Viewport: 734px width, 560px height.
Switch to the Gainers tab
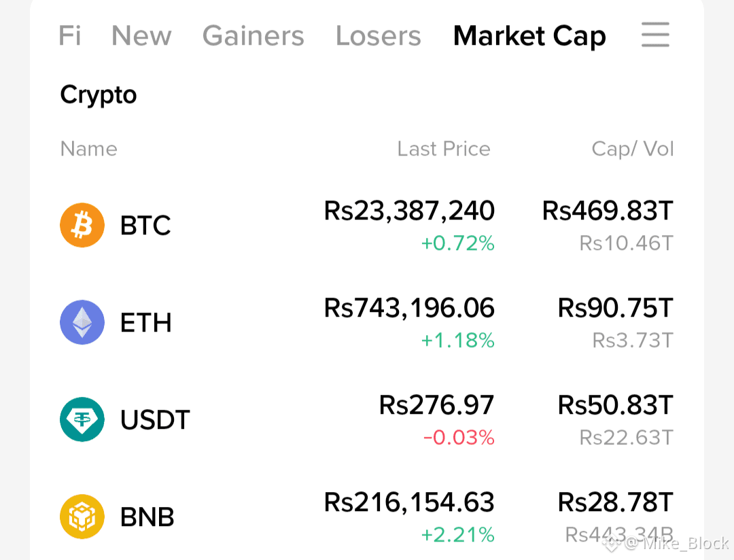click(x=254, y=36)
